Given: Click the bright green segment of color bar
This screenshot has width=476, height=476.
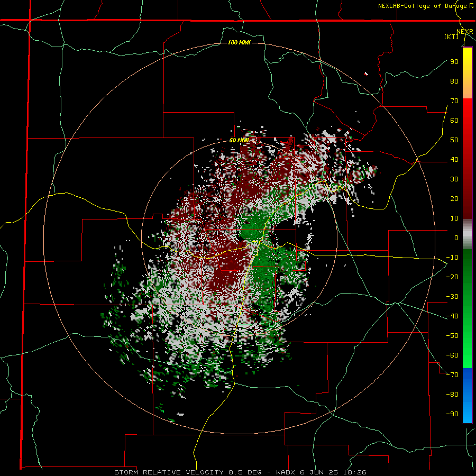Looking at the screenshot, I should (467, 349).
